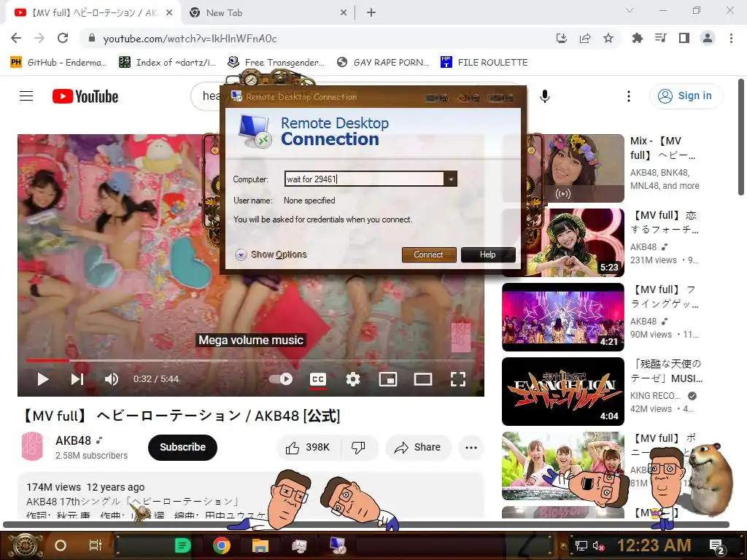Screen dimensions: 747x560
Task: Open the video player settings gear
Action: pos(352,379)
